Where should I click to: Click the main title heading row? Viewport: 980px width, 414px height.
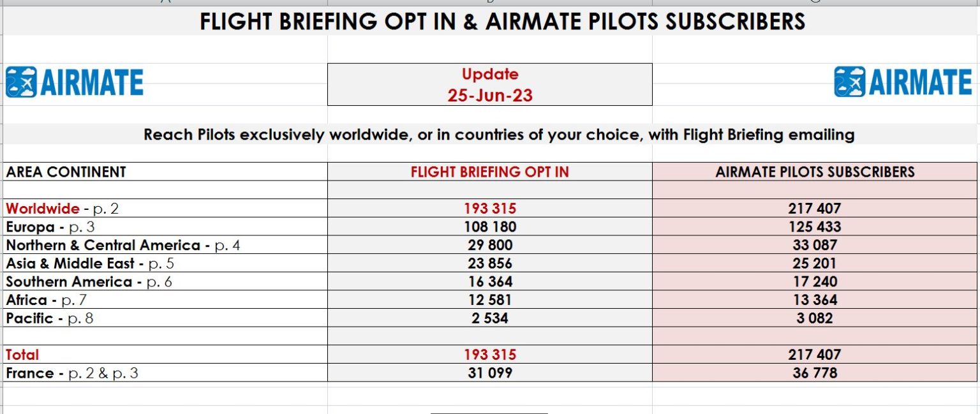[490, 22]
